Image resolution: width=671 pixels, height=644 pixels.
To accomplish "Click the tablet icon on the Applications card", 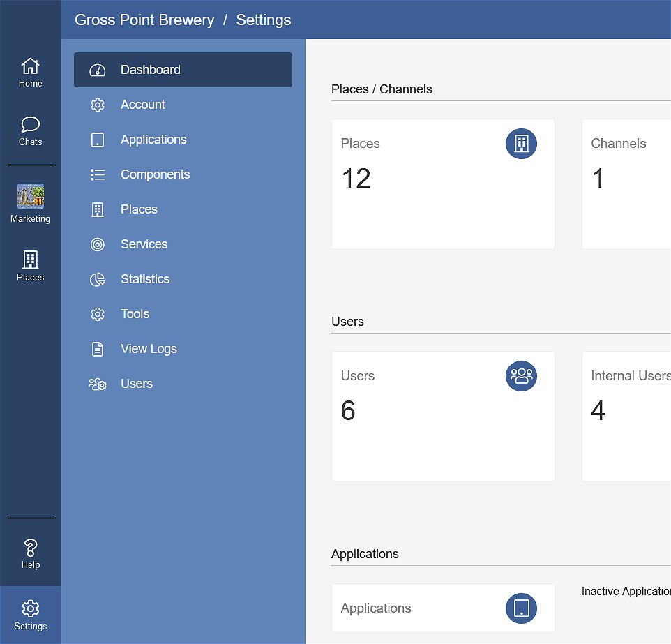I will 521,608.
